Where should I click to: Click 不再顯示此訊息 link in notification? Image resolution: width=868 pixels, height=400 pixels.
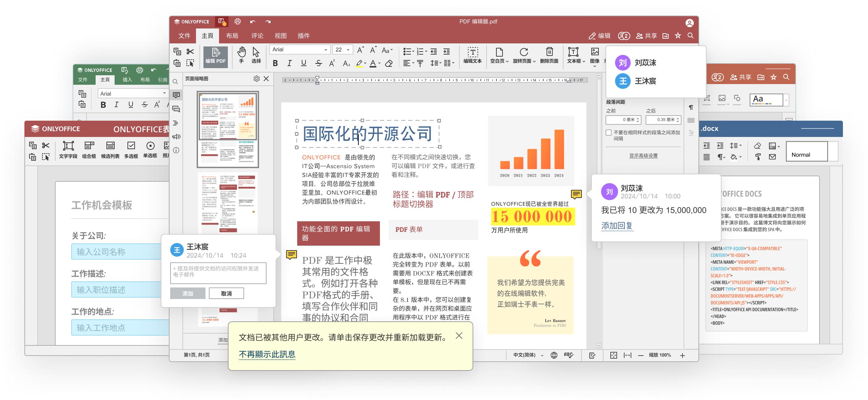click(x=267, y=355)
